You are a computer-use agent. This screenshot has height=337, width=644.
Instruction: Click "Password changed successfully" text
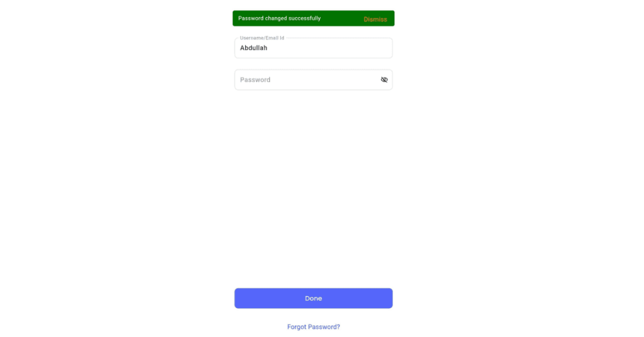pos(280,18)
